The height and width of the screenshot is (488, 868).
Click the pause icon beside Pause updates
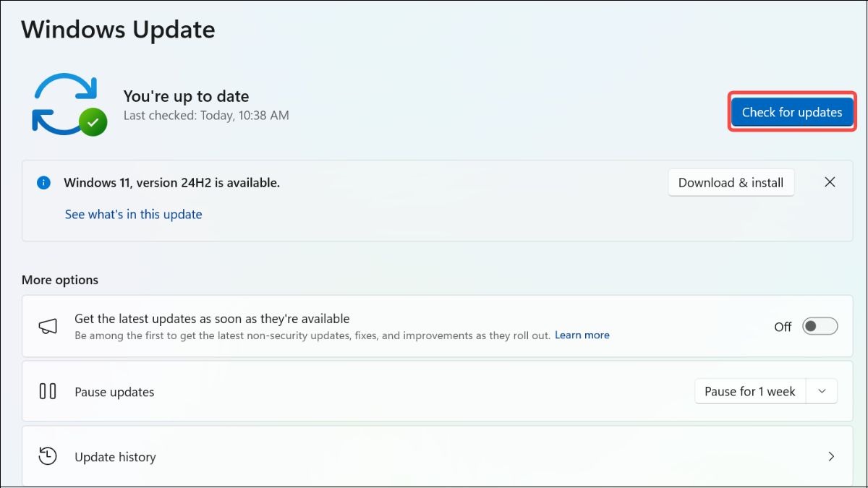pos(48,391)
